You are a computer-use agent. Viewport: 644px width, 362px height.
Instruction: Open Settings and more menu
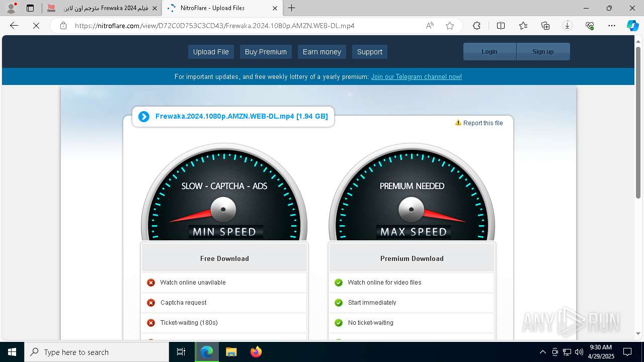click(x=612, y=26)
